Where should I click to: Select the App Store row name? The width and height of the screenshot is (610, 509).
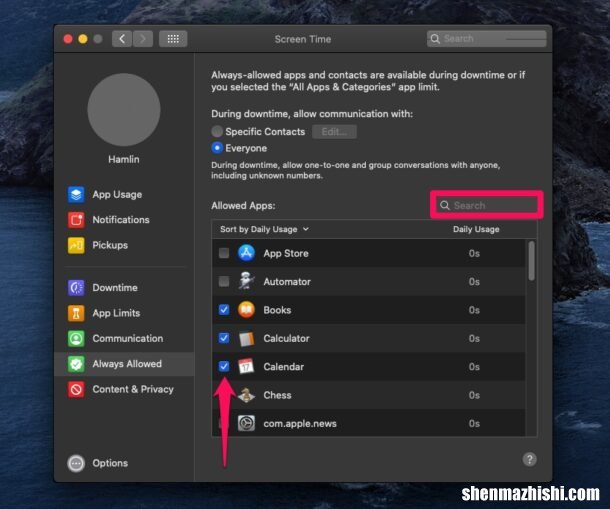[x=286, y=253]
